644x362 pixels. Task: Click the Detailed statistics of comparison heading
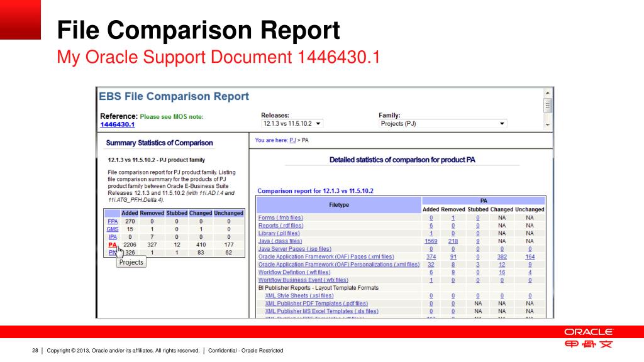coord(402,160)
